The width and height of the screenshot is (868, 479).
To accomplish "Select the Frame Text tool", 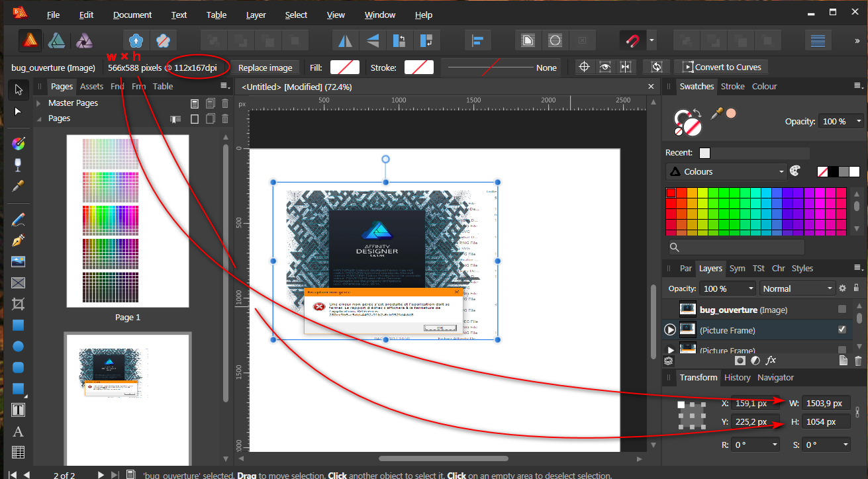I will coord(19,410).
